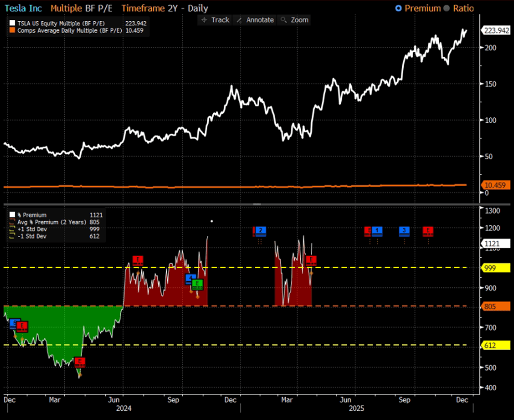Viewport: 514px width, 420px height.
Task: Change the Daily periodicity dropdown
Action: [198, 8]
